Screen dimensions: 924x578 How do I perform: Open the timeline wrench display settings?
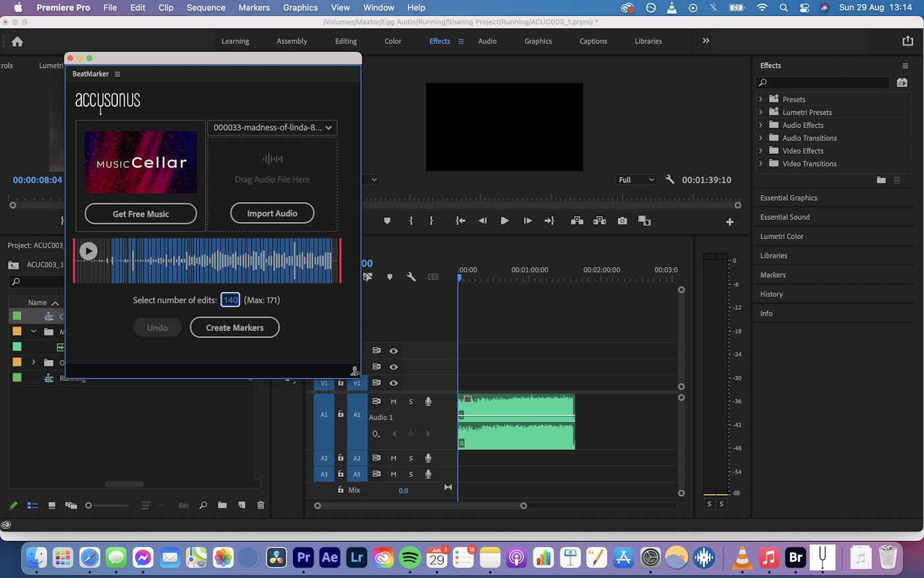click(411, 277)
